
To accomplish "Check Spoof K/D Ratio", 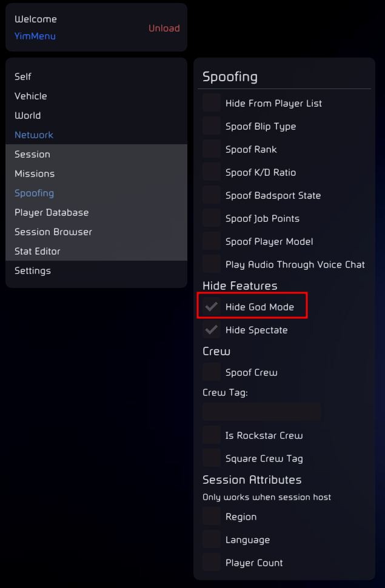I will pyautogui.click(x=211, y=172).
